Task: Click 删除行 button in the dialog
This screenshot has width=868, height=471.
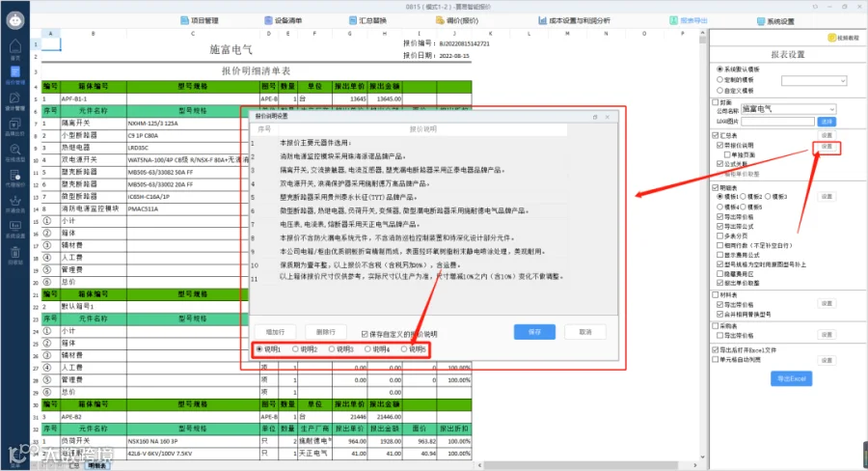Action: tap(326, 332)
